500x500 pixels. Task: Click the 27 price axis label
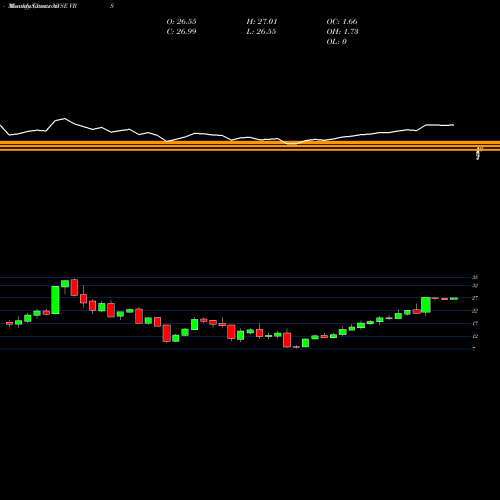pyautogui.click(x=475, y=298)
